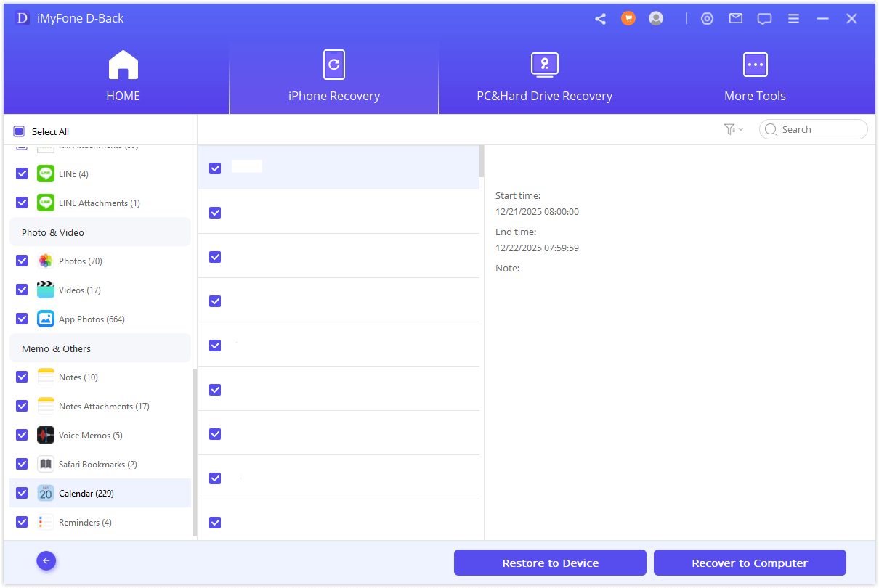This screenshot has width=879, height=588.
Task: Open the orange shopping cart icon
Action: pos(628,19)
